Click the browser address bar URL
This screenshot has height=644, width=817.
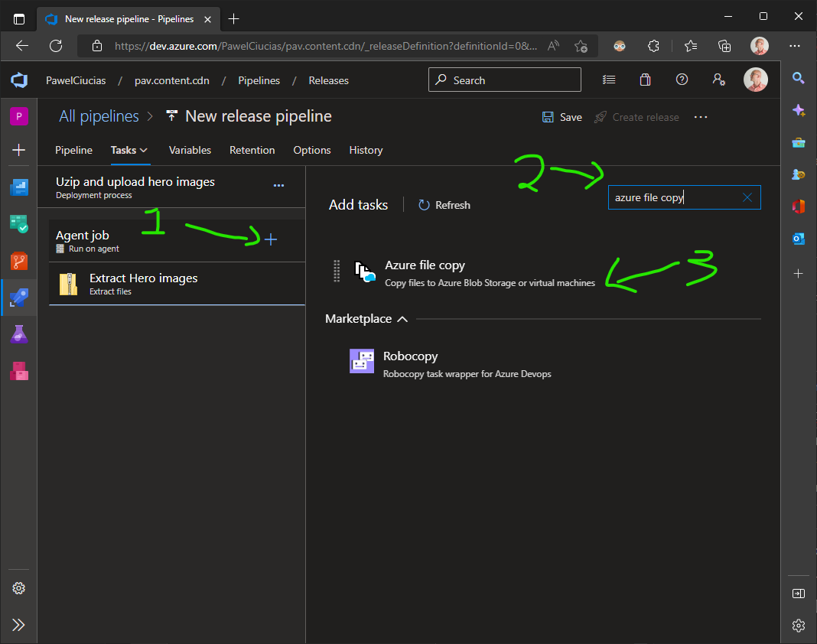coord(325,46)
